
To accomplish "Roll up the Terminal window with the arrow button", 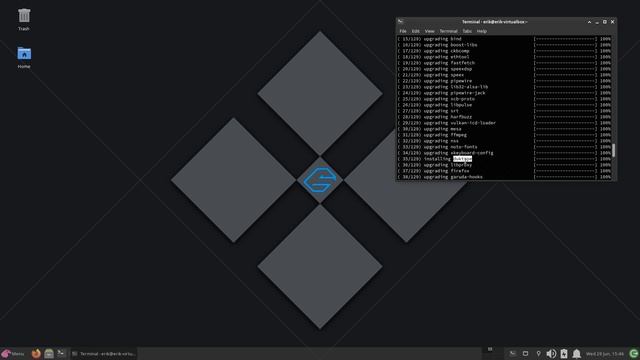I will pos(589,22).
